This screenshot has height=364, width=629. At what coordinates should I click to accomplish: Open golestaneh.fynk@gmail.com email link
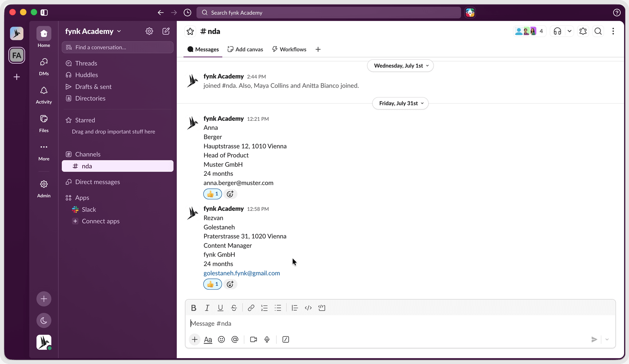pyautogui.click(x=242, y=273)
